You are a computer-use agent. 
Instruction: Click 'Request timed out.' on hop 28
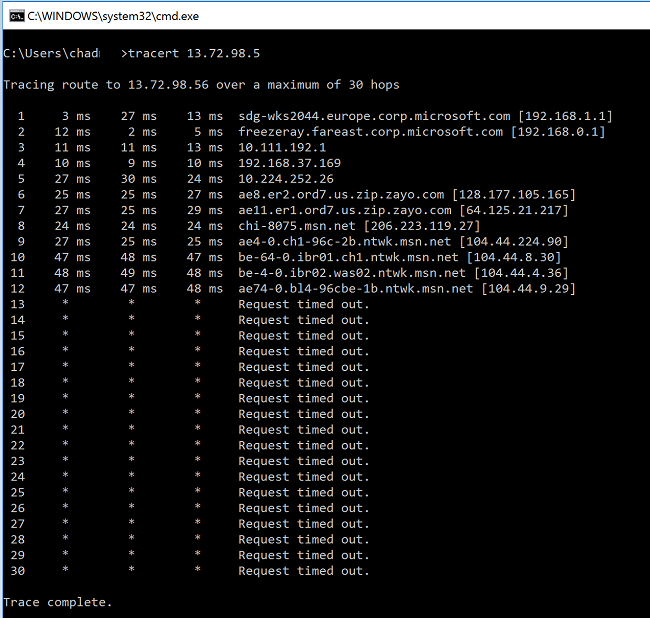coord(303,540)
